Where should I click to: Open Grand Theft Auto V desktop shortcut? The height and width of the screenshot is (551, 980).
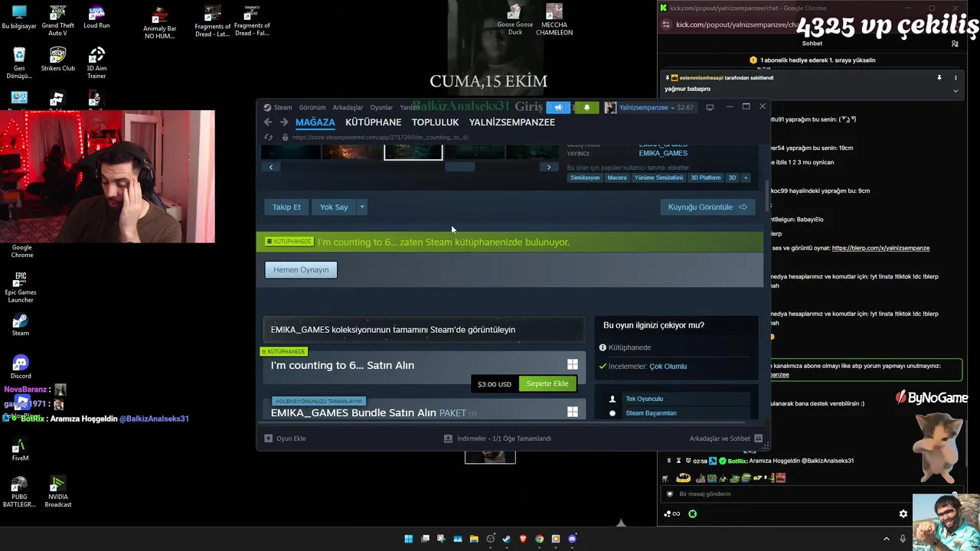coord(57,21)
